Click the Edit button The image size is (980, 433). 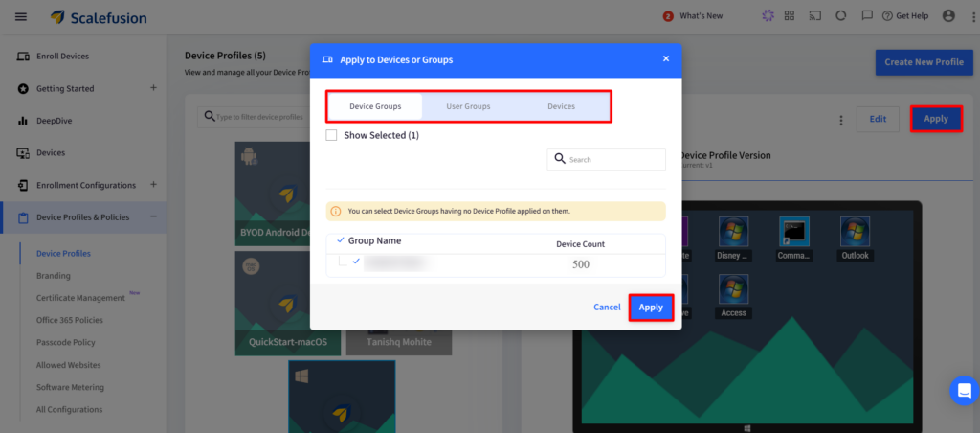click(878, 119)
